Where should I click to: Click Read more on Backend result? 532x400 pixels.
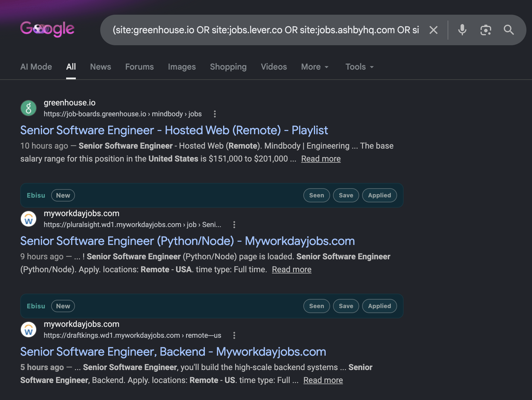[323, 380]
